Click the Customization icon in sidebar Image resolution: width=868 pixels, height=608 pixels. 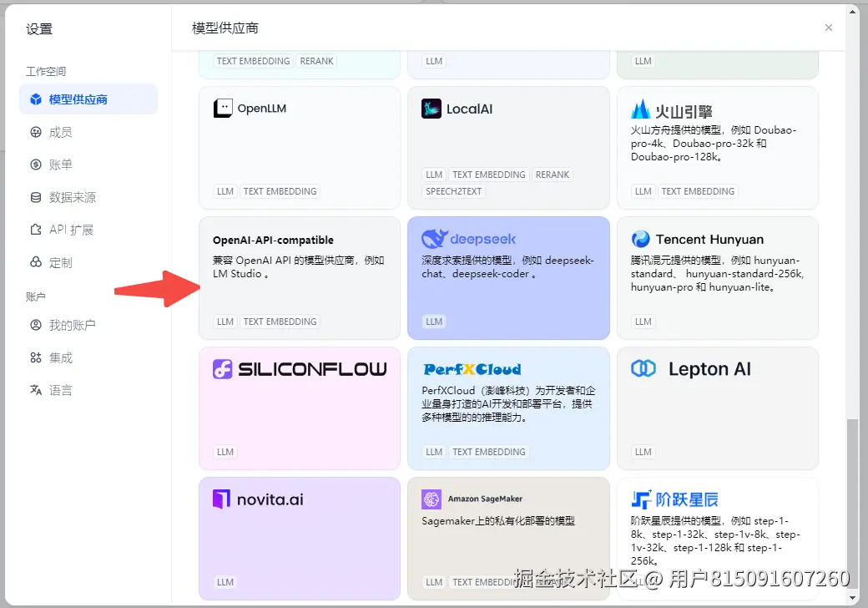click(36, 262)
